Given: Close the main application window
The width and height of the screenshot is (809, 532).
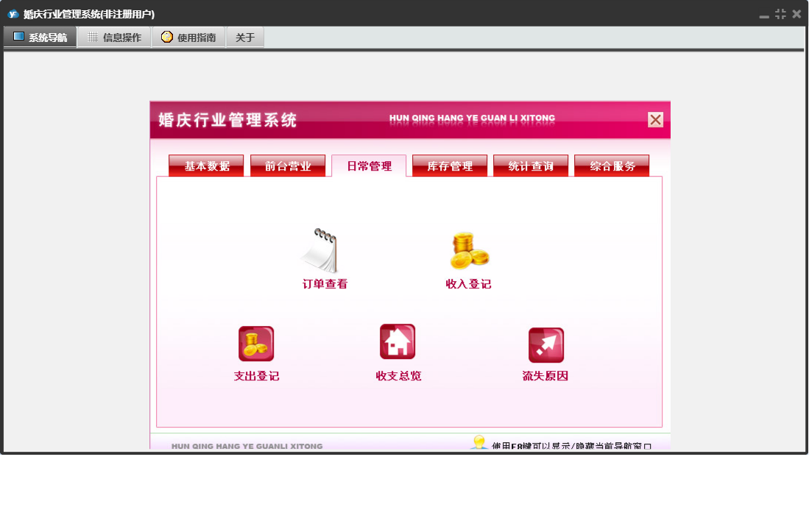Looking at the screenshot, I should click(796, 14).
